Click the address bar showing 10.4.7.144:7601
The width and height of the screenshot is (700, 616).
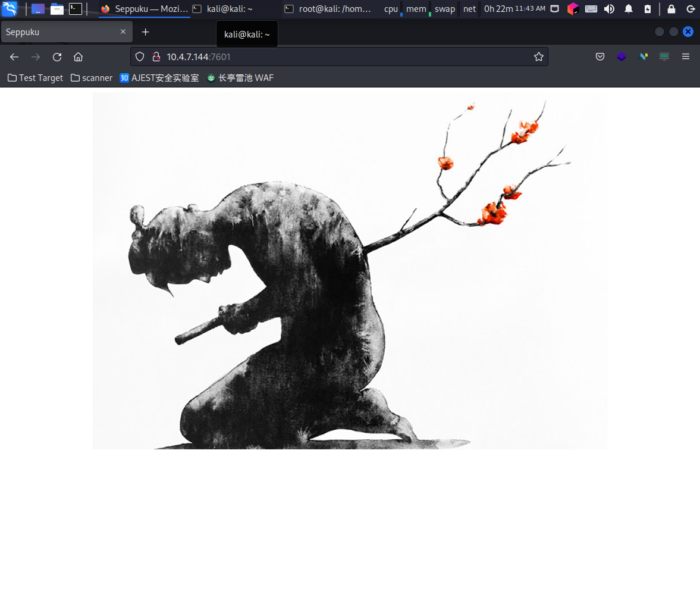pyautogui.click(x=339, y=57)
